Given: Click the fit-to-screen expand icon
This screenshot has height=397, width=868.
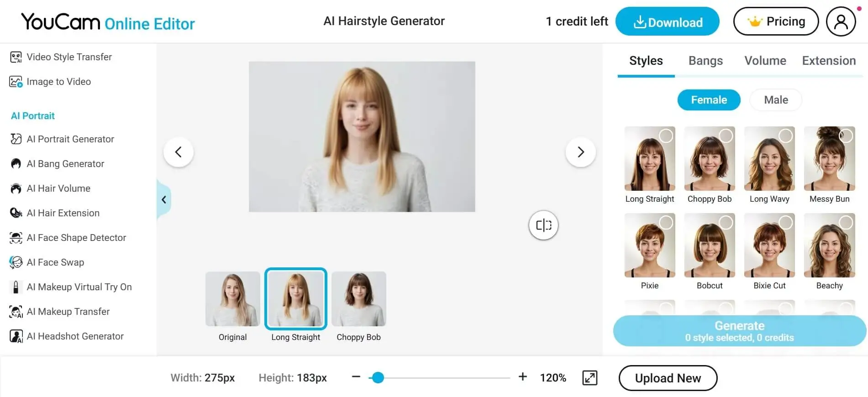Looking at the screenshot, I should click(590, 378).
